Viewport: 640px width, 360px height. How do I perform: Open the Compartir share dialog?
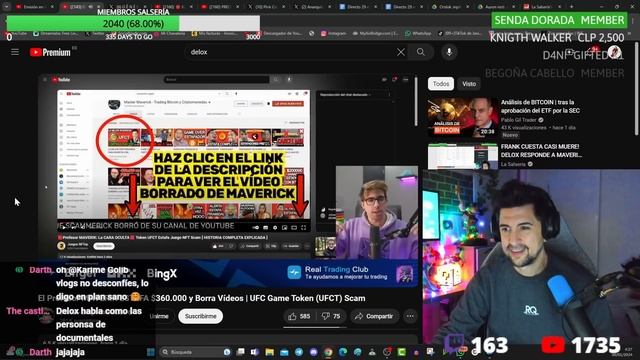point(374,316)
